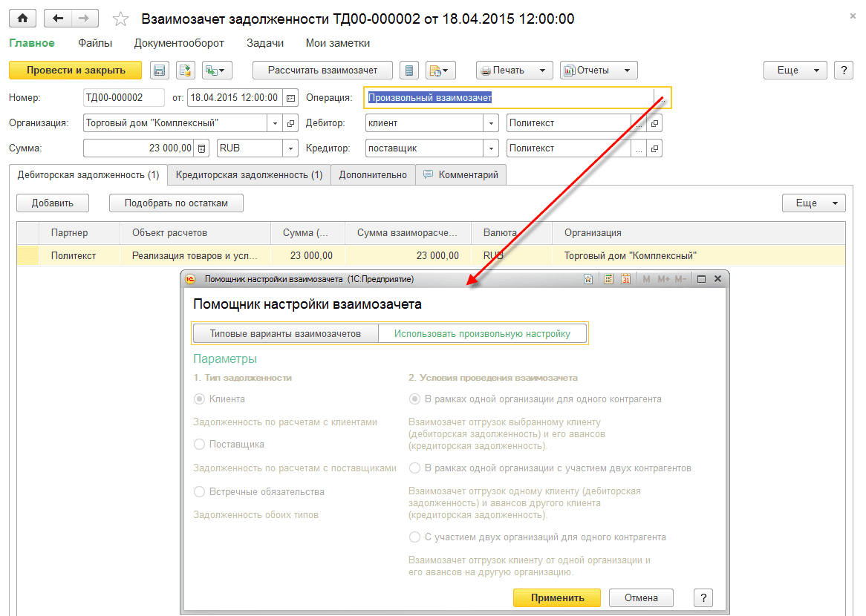Click the M- memory button in dialog
866x616 pixels.
click(680, 279)
